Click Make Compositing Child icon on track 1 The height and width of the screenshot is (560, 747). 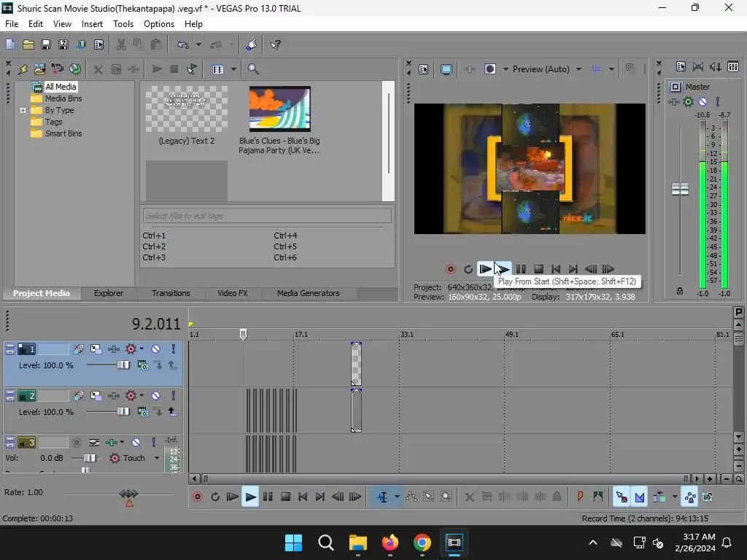(x=158, y=365)
